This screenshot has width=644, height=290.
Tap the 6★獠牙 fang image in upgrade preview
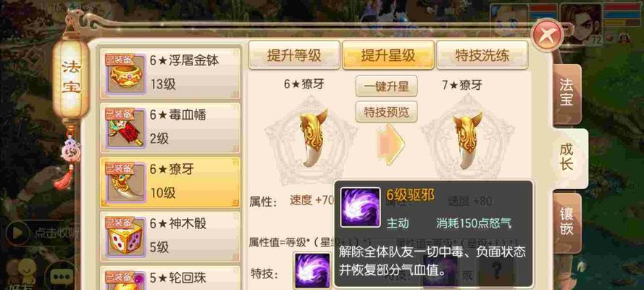pyautogui.click(x=313, y=138)
